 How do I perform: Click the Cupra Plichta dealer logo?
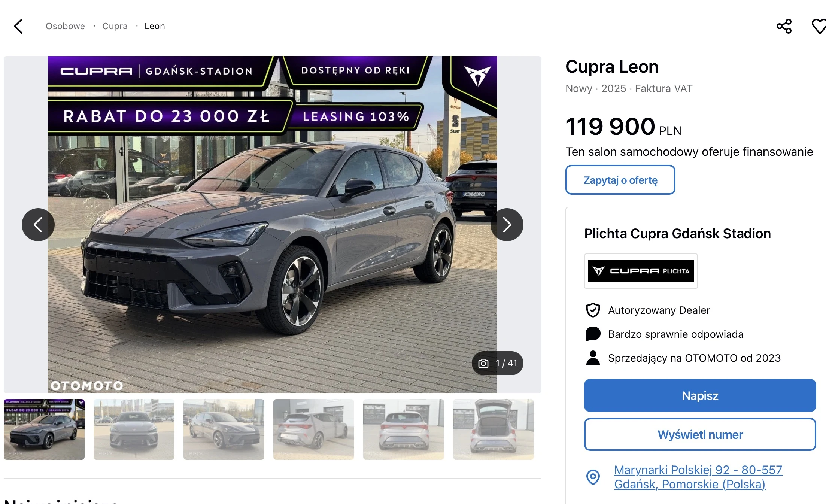click(x=641, y=271)
